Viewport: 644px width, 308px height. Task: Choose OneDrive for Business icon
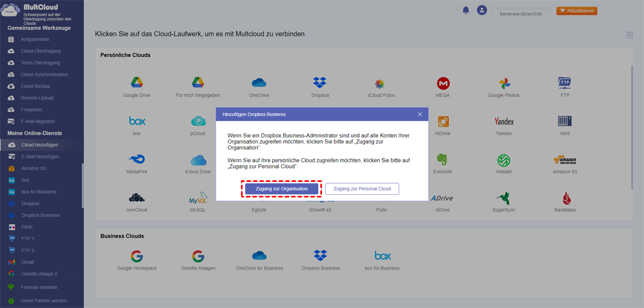pos(259,256)
